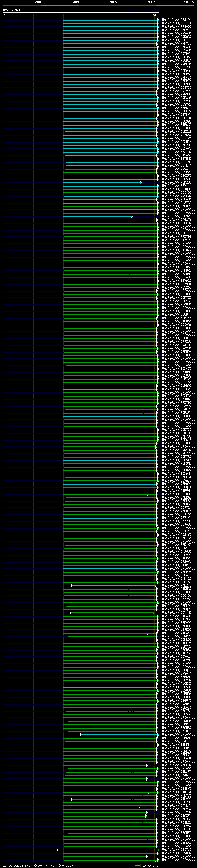
Task: Select hit label UniRef100_P67984
Action: (x=177, y=284)
